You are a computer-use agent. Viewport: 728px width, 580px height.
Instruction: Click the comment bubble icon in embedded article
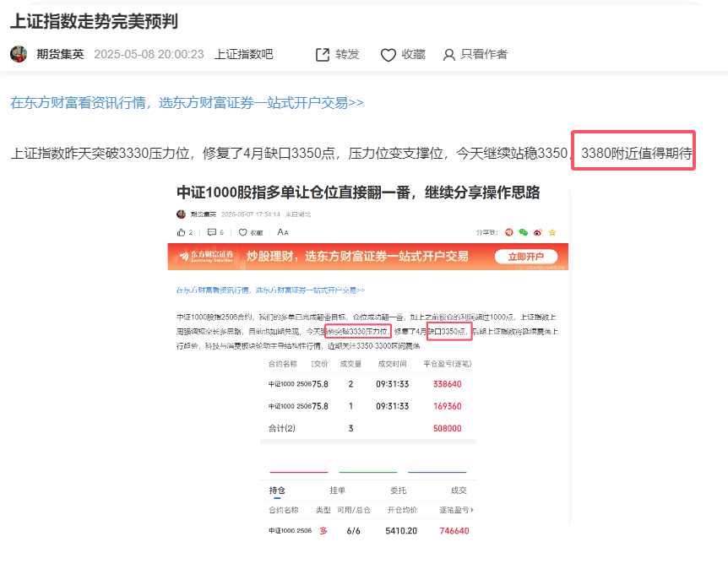[x=212, y=232]
